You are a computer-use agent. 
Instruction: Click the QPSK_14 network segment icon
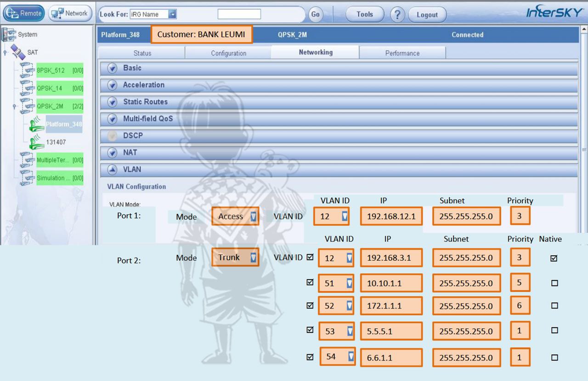coord(28,88)
